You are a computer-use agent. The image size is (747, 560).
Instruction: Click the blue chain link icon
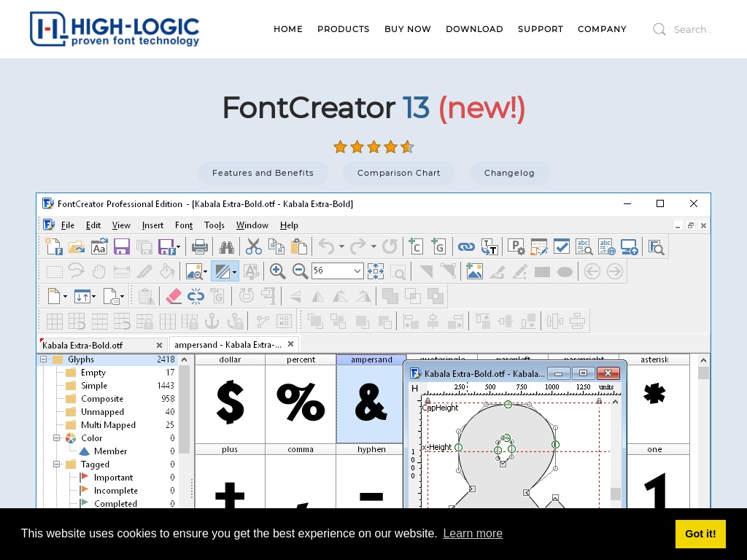466,246
